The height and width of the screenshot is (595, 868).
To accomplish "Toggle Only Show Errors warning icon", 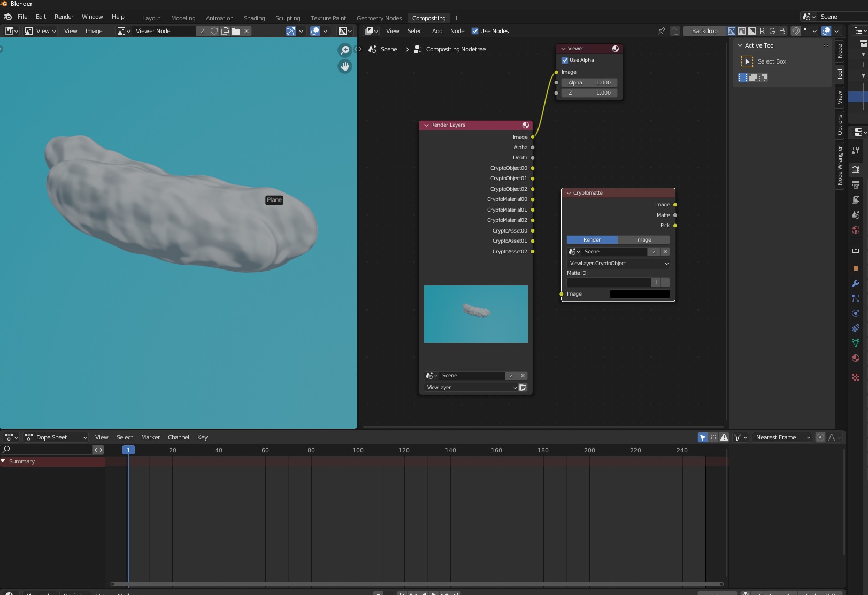I will click(x=724, y=437).
